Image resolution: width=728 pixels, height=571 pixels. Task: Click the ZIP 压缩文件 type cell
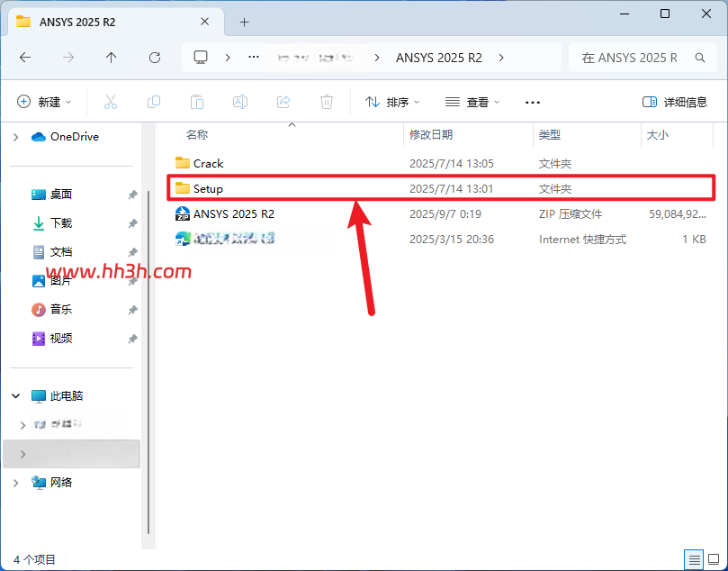[571, 213]
